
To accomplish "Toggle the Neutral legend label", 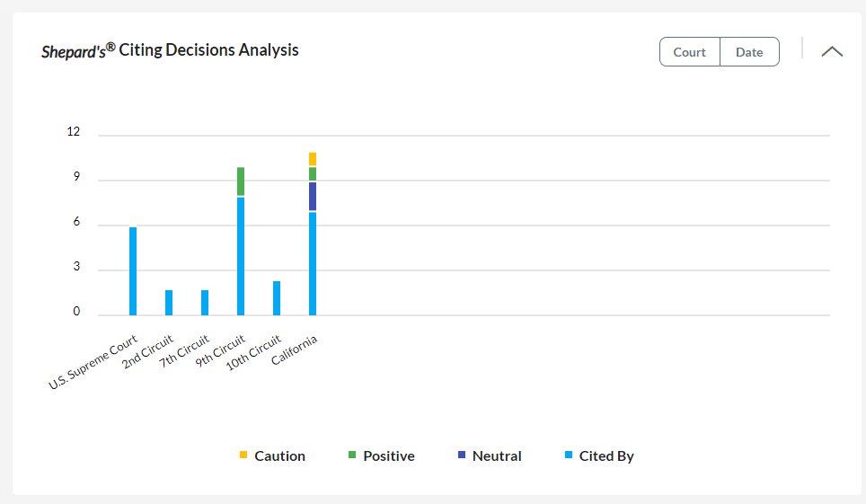I will [497, 456].
